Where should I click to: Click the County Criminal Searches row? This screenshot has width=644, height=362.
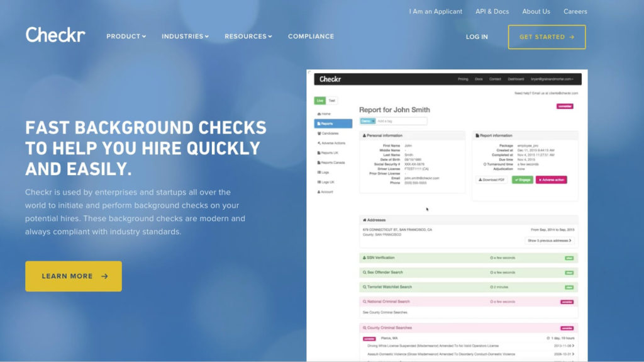(469, 328)
